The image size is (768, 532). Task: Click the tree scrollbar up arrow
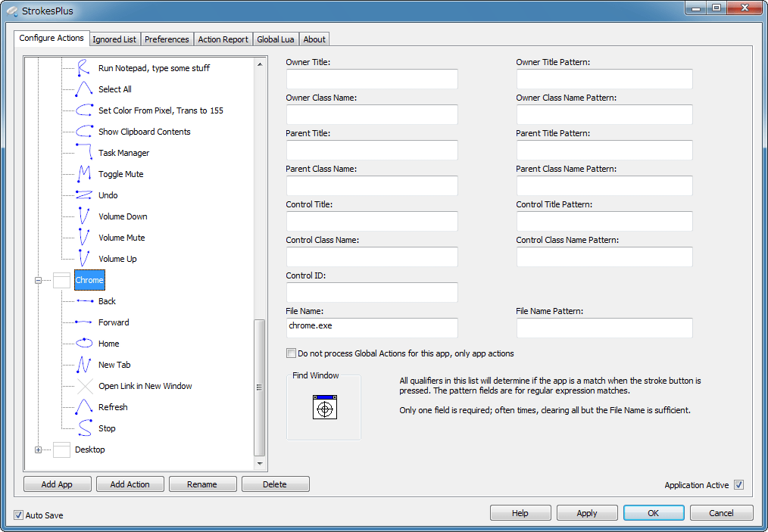pos(260,64)
